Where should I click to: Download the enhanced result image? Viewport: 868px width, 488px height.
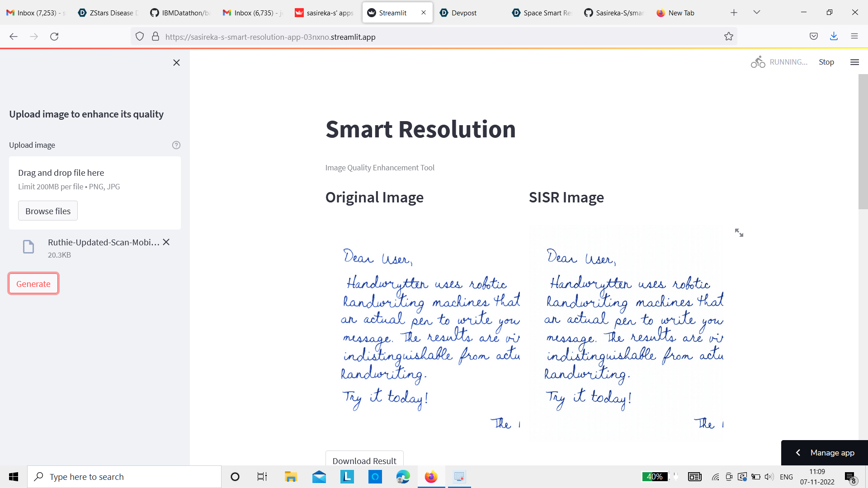coord(364,460)
